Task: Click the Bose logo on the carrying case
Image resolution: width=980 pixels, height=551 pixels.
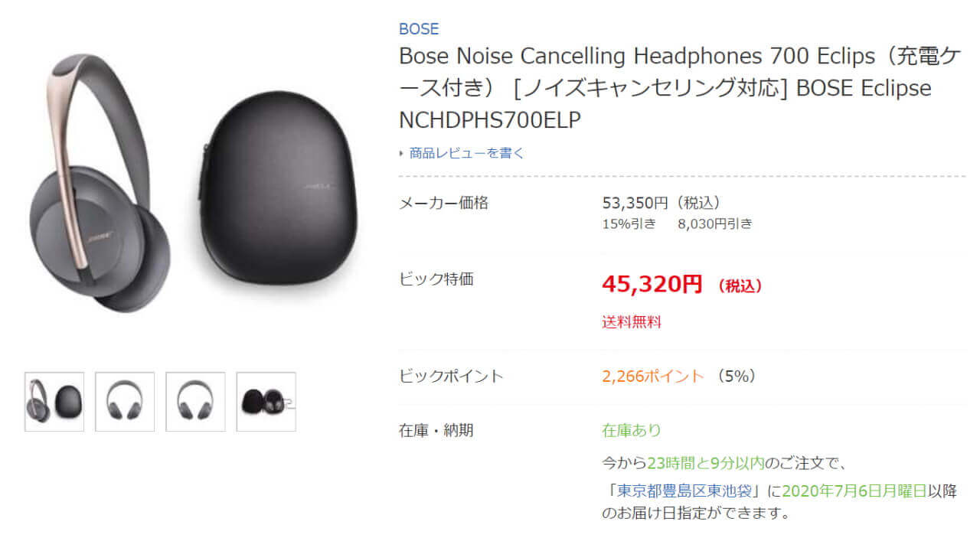Action: tap(317, 186)
